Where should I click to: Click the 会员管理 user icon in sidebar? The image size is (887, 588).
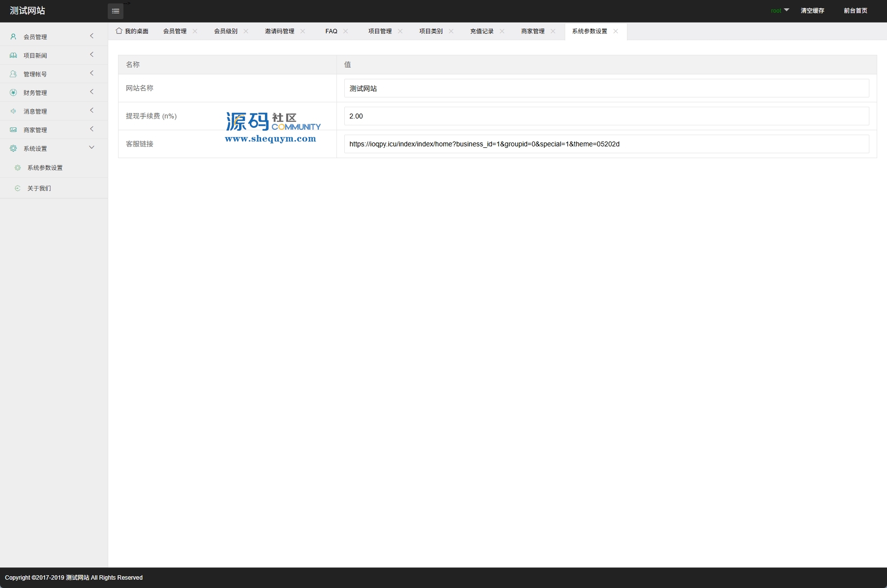tap(13, 37)
